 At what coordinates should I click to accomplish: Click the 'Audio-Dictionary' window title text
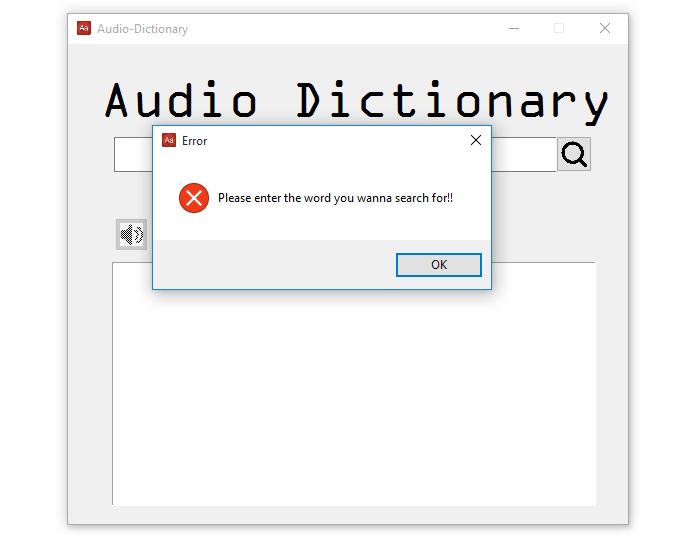pyautogui.click(x=142, y=29)
